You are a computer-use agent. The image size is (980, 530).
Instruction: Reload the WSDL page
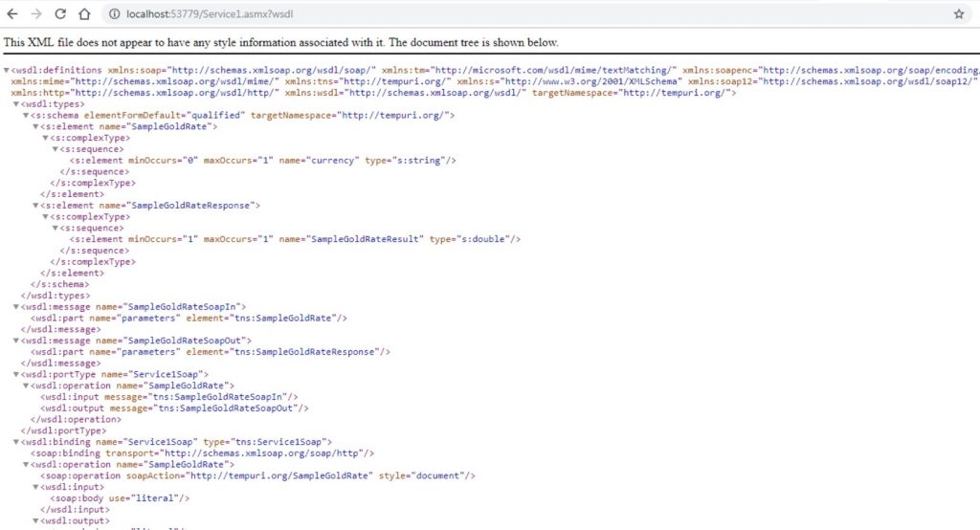tap(60, 13)
